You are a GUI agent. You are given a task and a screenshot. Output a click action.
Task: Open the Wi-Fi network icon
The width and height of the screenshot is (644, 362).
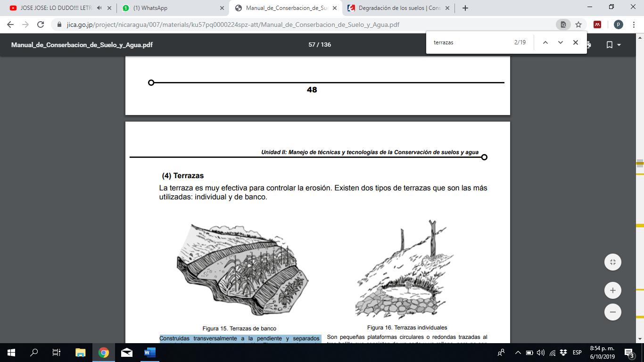553,353
